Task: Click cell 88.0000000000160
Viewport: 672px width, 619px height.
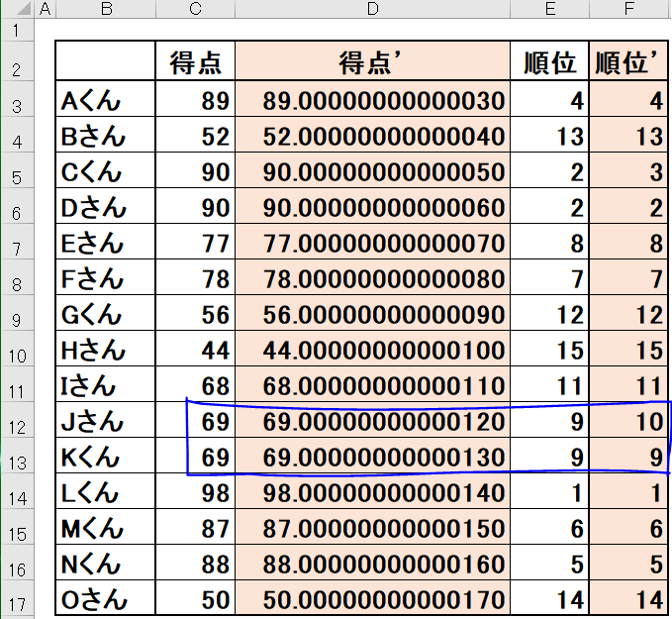Action: point(372,562)
